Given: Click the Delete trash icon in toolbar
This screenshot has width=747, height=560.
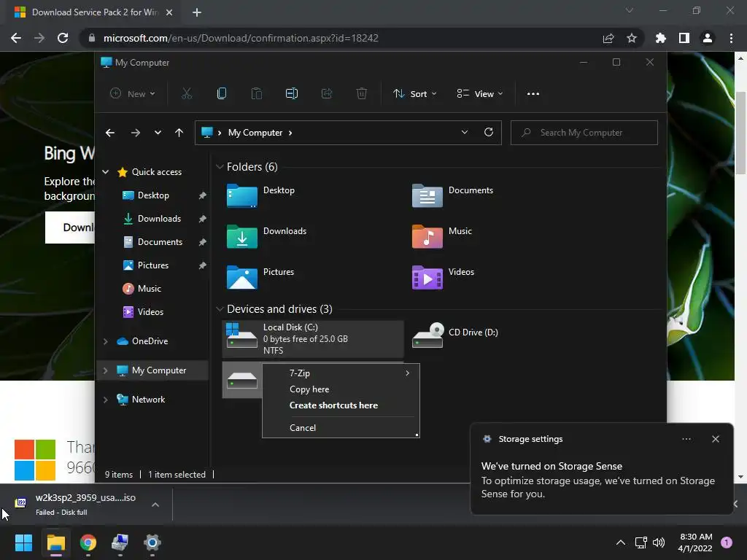Looking at the screenshot, I should tap(362, 94).
